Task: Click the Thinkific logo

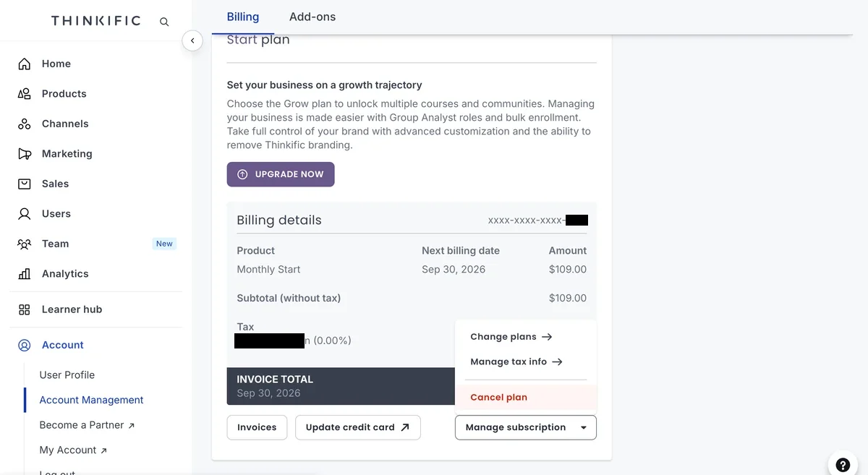Action: [x=95, y=21]
